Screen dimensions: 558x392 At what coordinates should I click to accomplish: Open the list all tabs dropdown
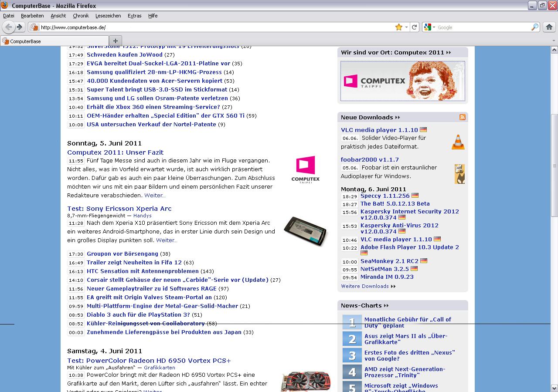tap(554, 41)
